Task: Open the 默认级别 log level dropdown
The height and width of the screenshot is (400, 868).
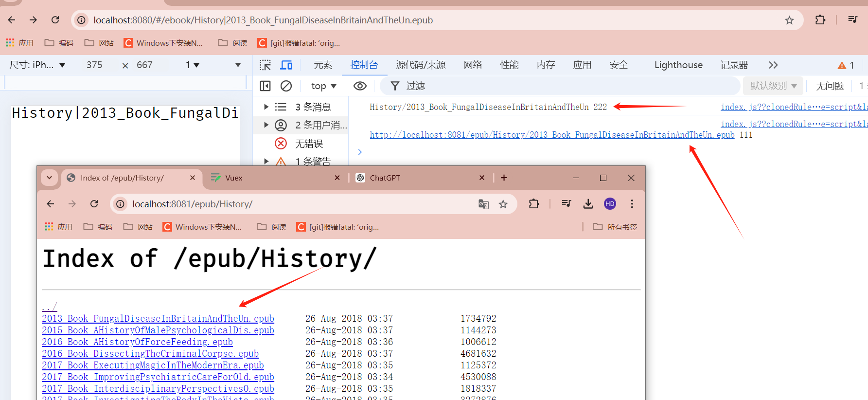Action: coord(773,86)
